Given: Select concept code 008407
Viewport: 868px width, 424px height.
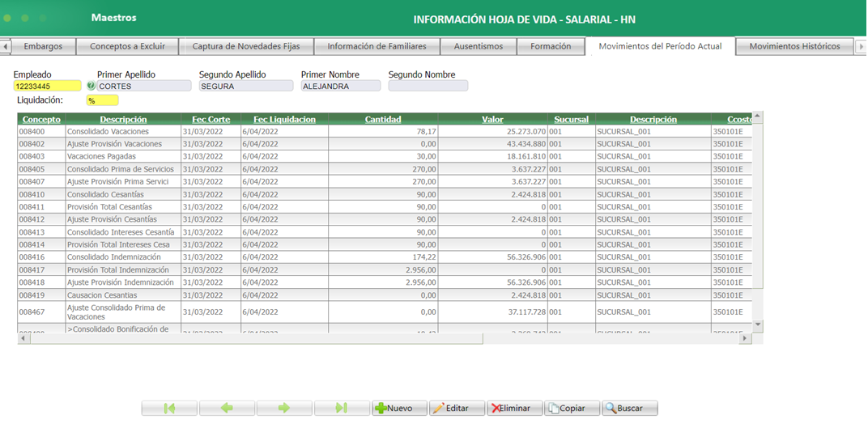Looking at the screenshot, I should point(32,181).
